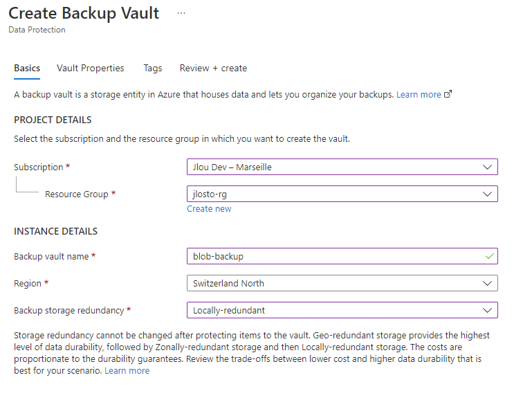The image size is (532, 400).
Task: Click the Subscription dropdown chevron
Action: point(487,167)
